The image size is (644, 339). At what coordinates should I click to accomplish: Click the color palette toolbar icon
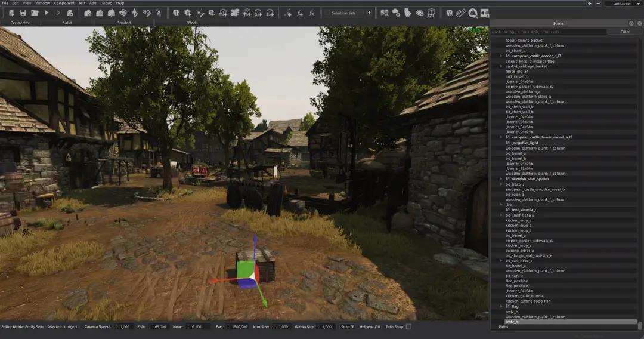[123, 13]
